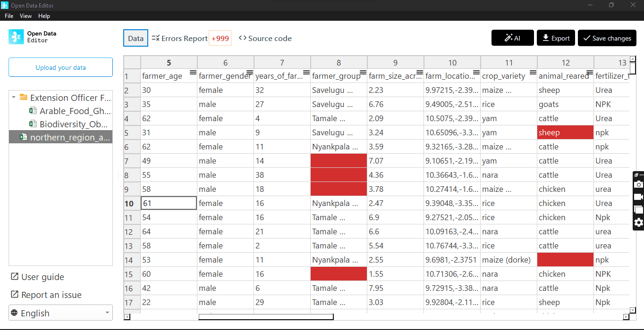Image resolution: width=644 pixels, height=330 pixels.
Task: Click the farmer_age column menu icon
Action: click(193, 72)
